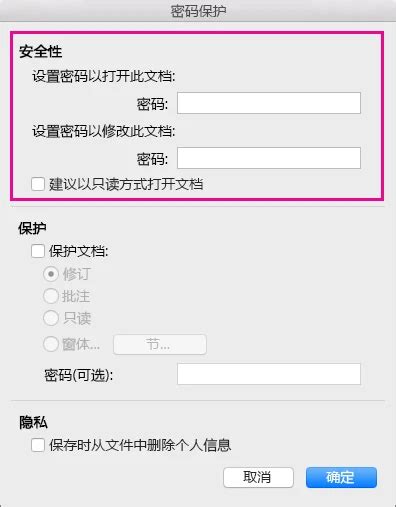This screenshot has width=396, height=507.
Task: Tick the 保护文档 checkbox
Action: (x=38, y=251)
